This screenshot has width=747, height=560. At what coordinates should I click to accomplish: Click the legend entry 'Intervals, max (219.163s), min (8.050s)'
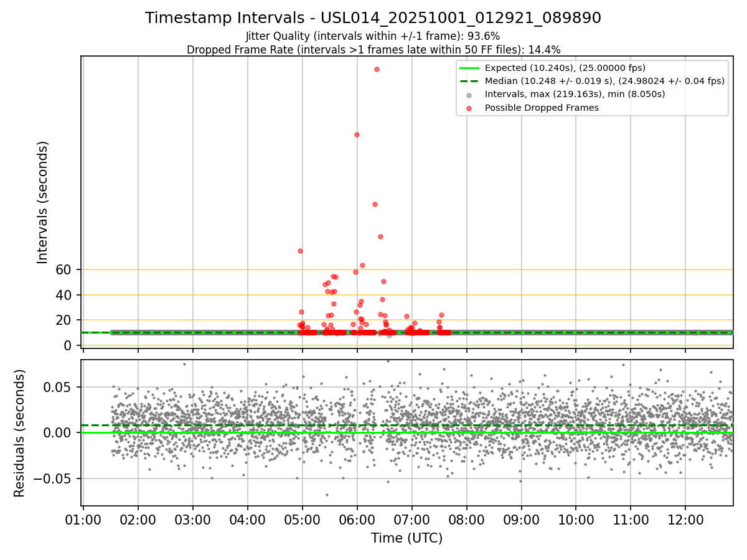[x=575, y=94]
